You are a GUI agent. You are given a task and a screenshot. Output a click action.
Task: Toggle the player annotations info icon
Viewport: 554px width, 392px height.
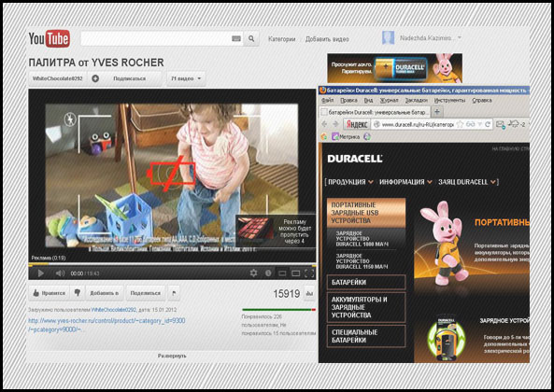point(268,273)
